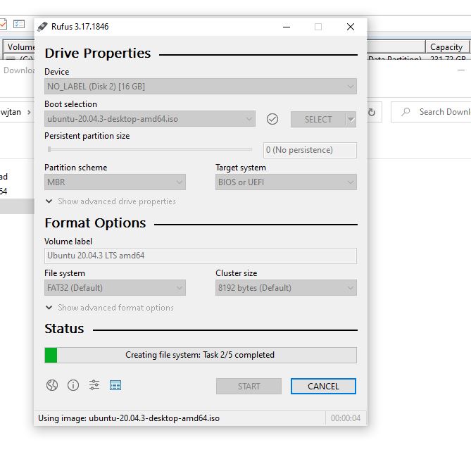Click the persistence size value field
This screenshot has height=476, width=471.
(310, 150)
